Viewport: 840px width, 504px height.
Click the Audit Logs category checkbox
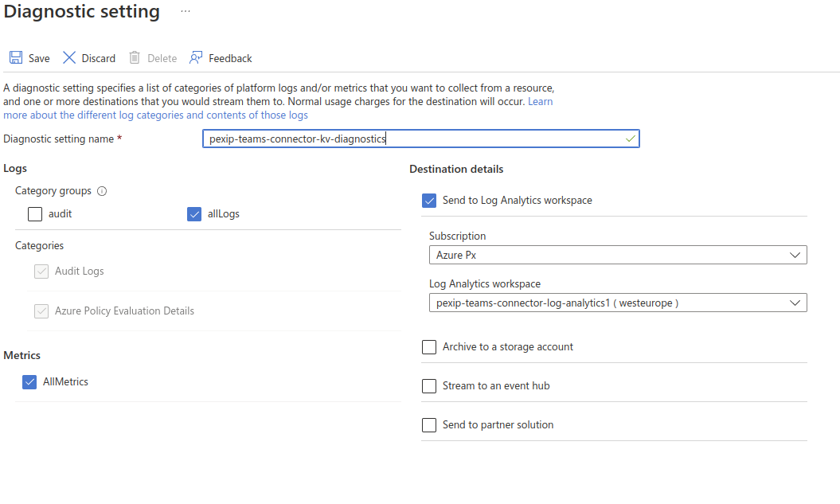[41, 272]
